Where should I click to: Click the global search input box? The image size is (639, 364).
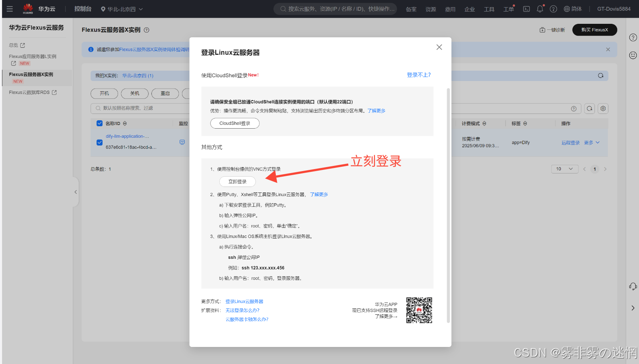335,9
